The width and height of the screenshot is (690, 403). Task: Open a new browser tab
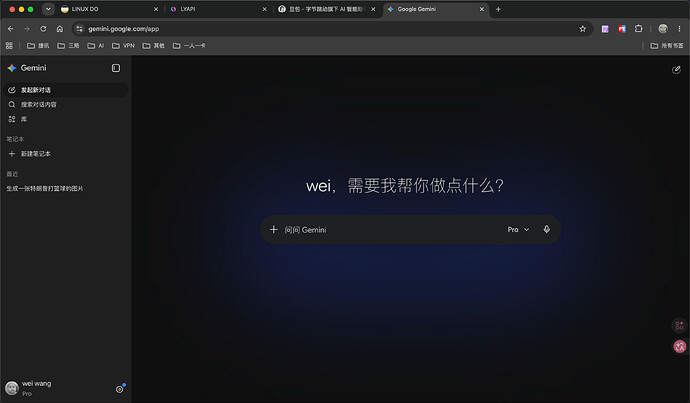[x=498, y=9]
